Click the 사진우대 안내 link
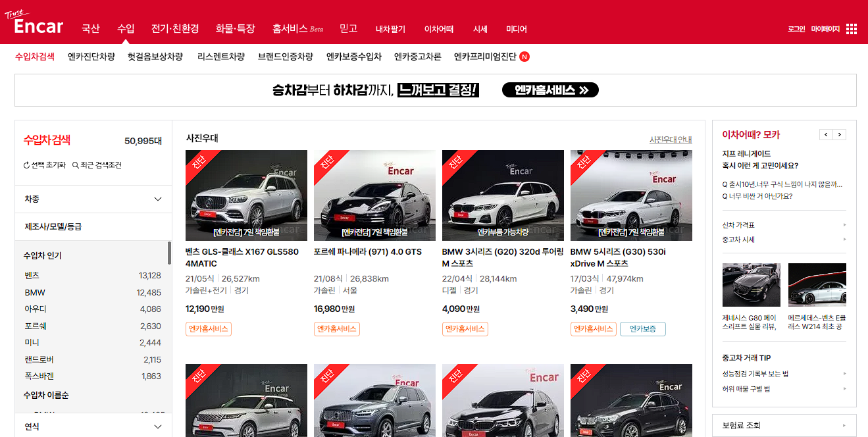 (x=671, y=140)
